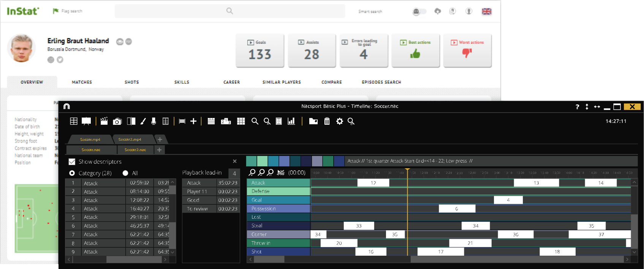This screenshot has width=644, height=269.
Task: Switch to the Soccer2.nac tab
Action: pos(135,150)
